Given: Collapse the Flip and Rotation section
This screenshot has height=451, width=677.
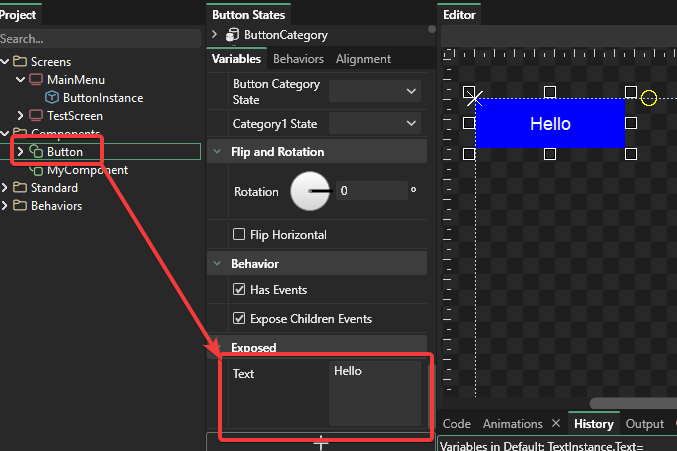Looking at the screenshot, I should coord(218,152).
